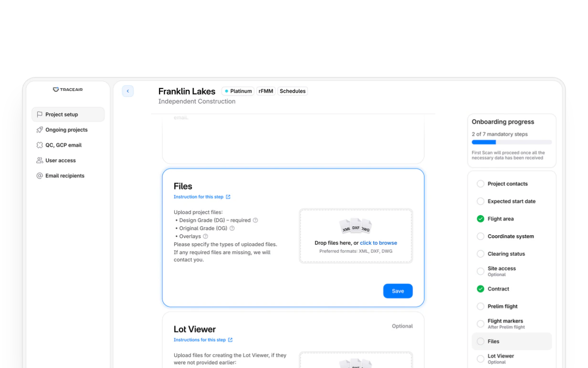Click the onboarding progress bar
588x368 pixels.
click(x=512, y=142)
